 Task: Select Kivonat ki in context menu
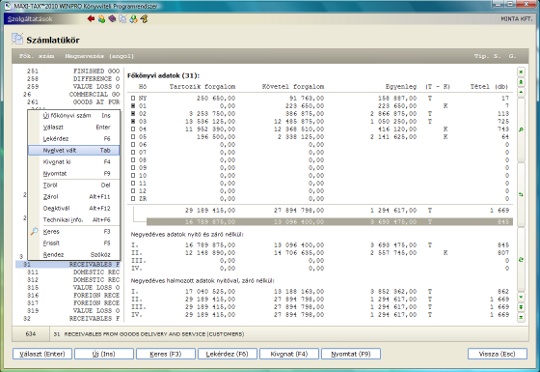tap(74, 162)
